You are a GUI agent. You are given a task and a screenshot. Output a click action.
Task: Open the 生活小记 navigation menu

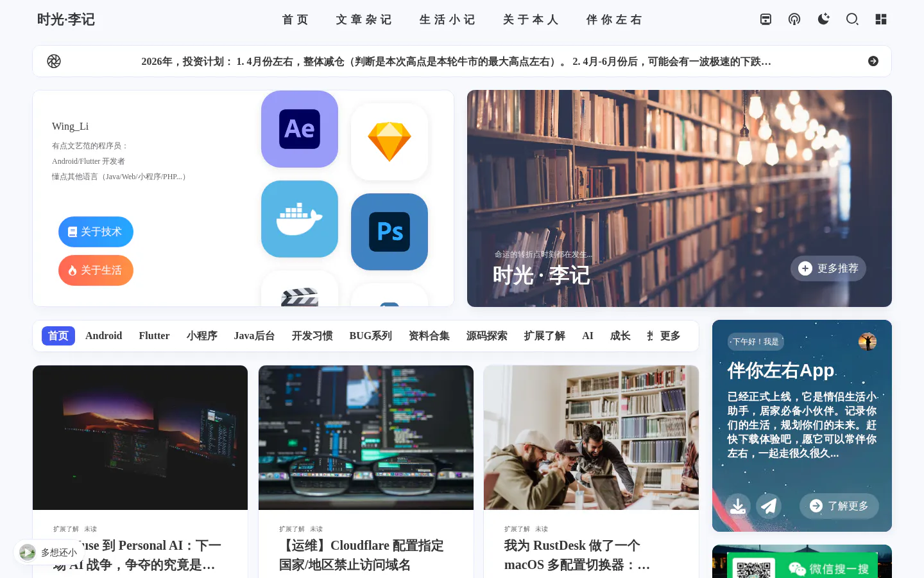[x=447, y=19]
